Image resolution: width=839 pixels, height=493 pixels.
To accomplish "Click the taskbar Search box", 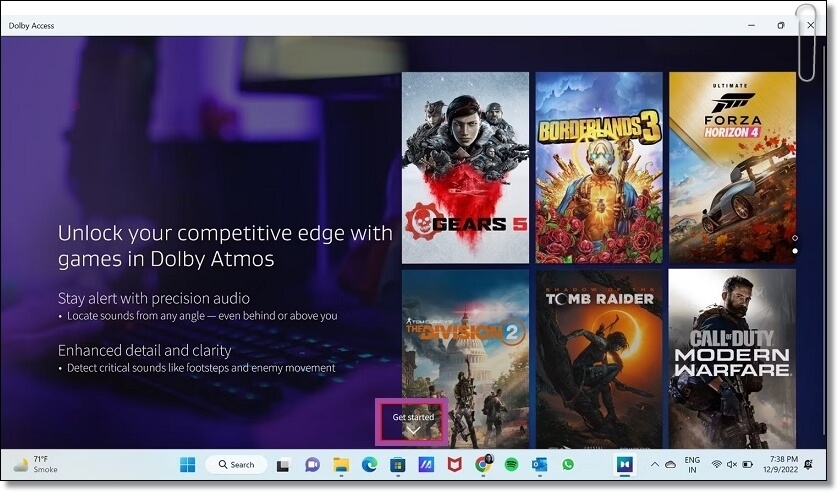I will tap(237, 465).
